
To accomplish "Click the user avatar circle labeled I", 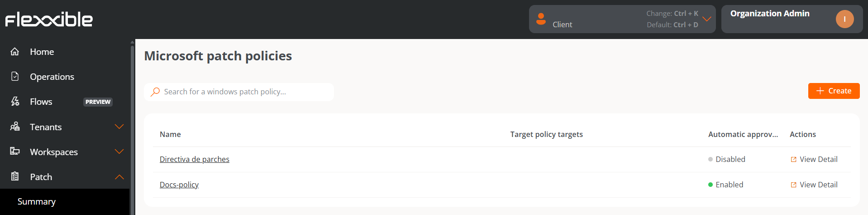I will [x=844, y=19].
